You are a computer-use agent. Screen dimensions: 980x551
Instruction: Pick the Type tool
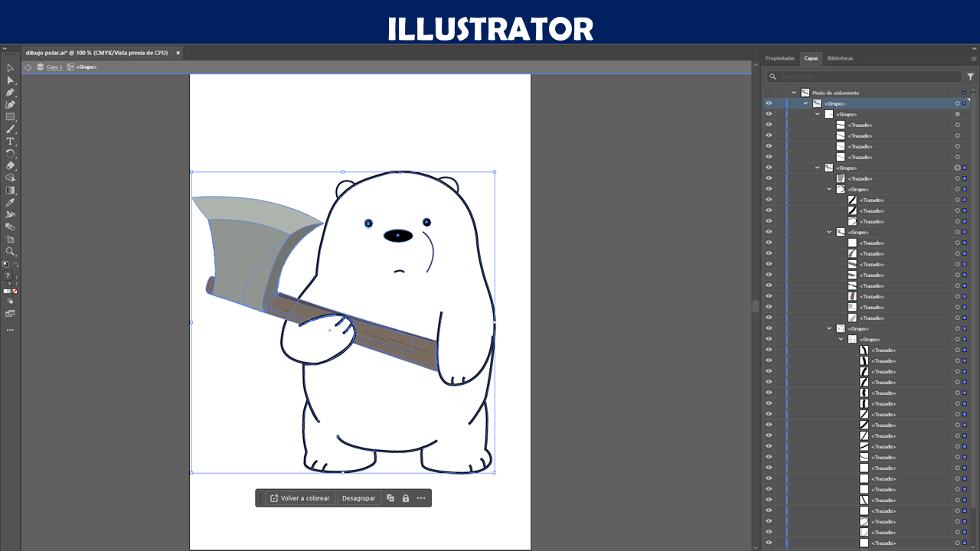click(x=10, y=142)
